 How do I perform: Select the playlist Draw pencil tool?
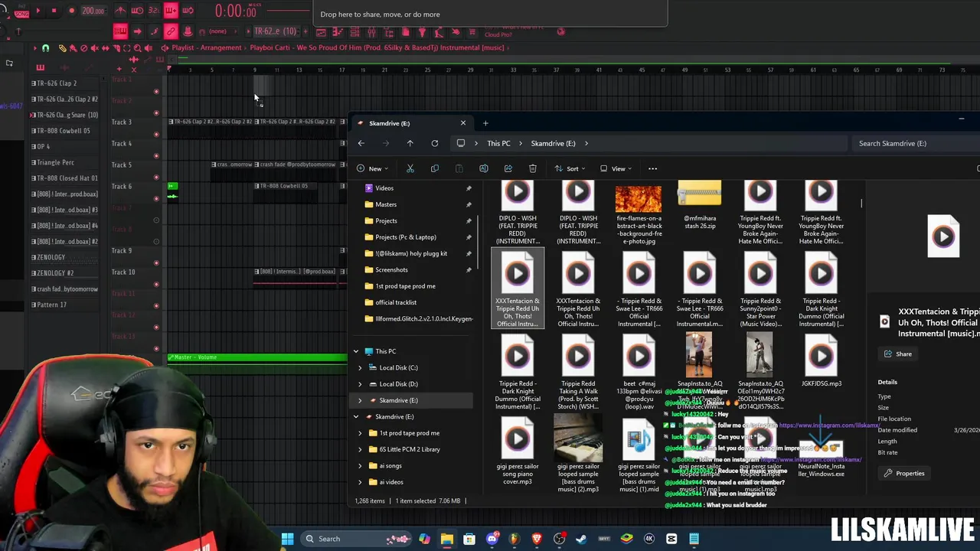63,48
